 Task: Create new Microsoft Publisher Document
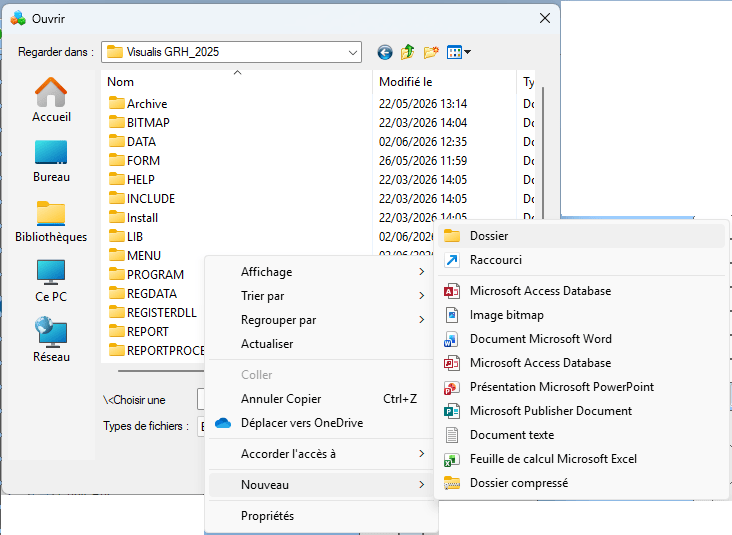(582, 411)
